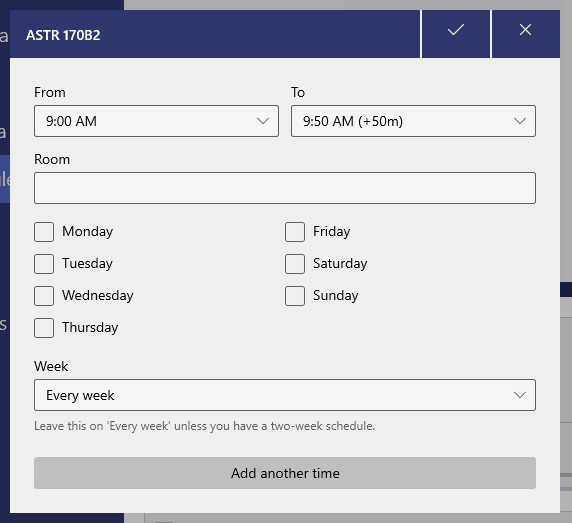Image resolution: width=572 pixels, height=523 pixels.
Task: Expand the To time dropdown chevron
Action: pyautogui.click(x=519, y=121)
